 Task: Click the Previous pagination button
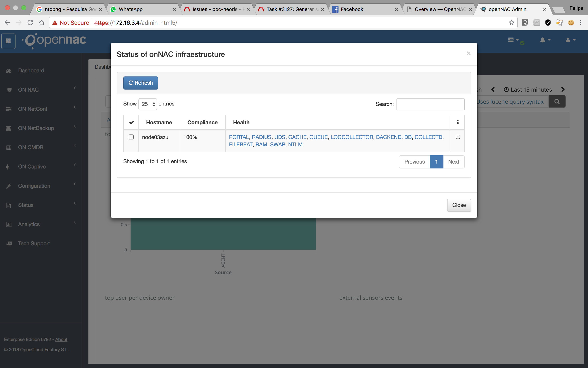[414, 162]
